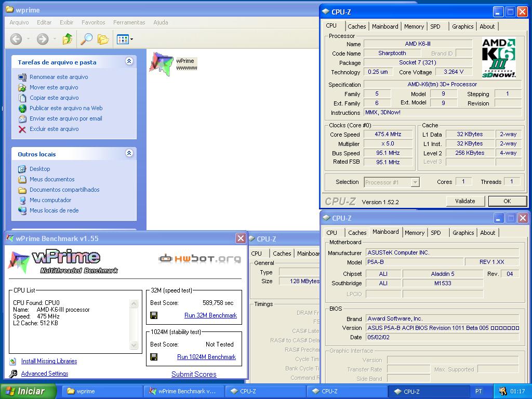532x399 pixels.
Task: Click the Validate button in CPU-Z
Action: click(x=465, y=201)
